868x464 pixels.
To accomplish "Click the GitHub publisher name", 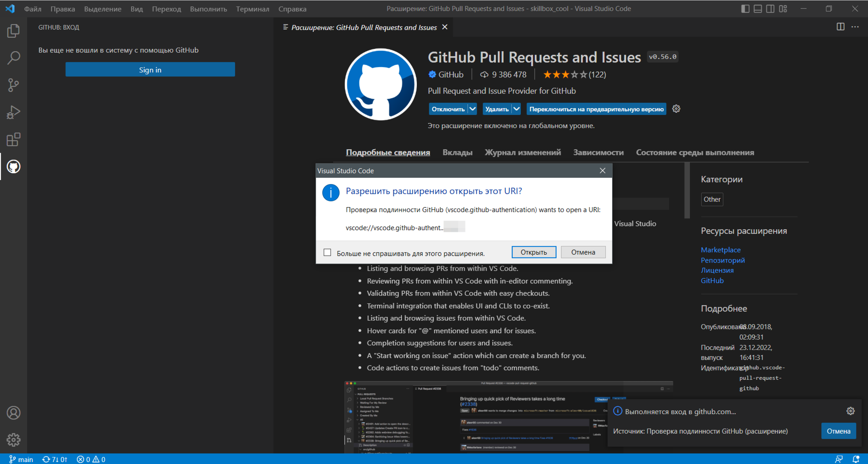I will 451,74.
